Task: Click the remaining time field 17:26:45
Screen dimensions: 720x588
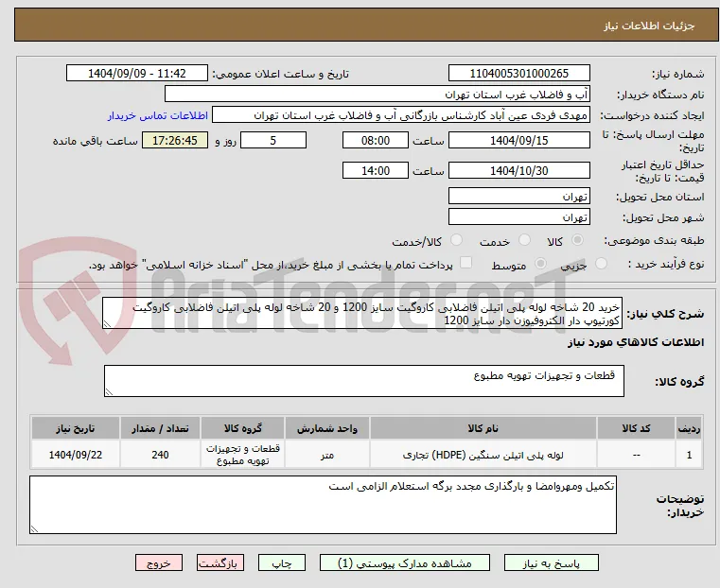Action: click(x=174, y=140)
